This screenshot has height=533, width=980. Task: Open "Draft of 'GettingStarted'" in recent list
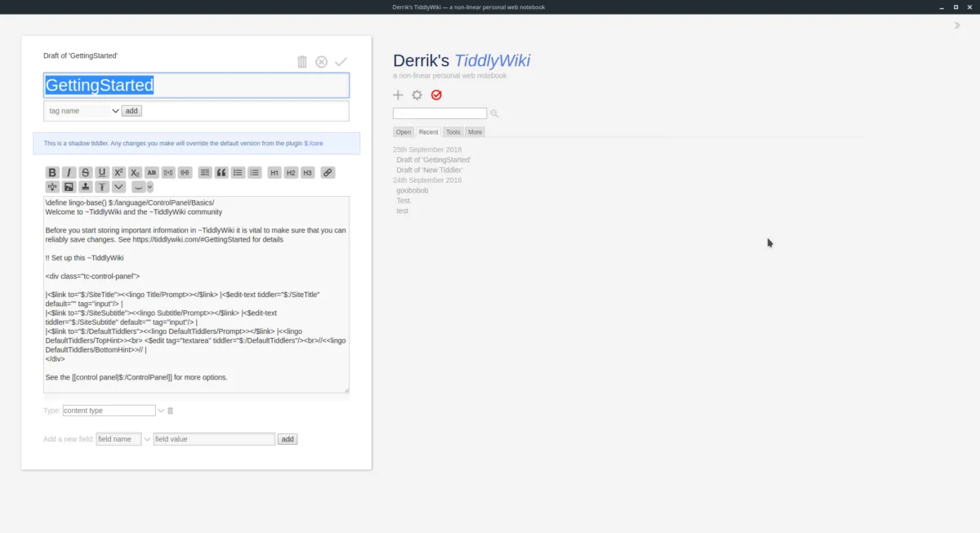coord(434,160)
